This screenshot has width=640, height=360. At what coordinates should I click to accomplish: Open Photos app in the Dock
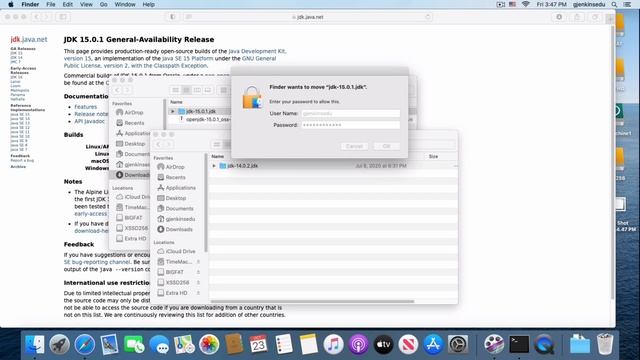209,344
